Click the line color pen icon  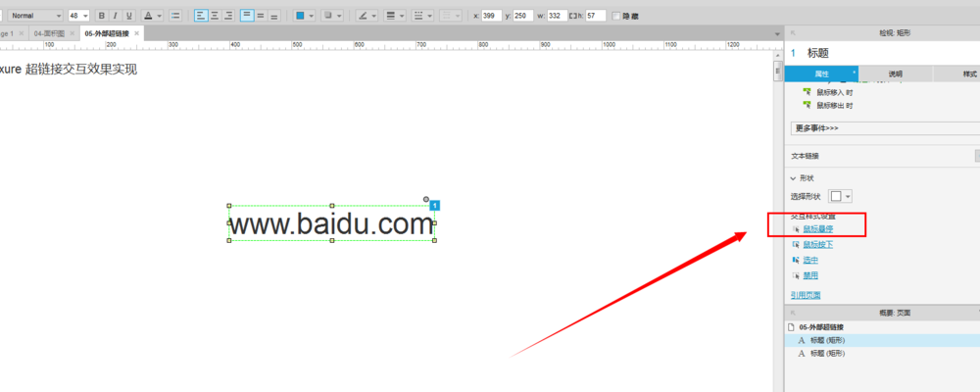363,16
